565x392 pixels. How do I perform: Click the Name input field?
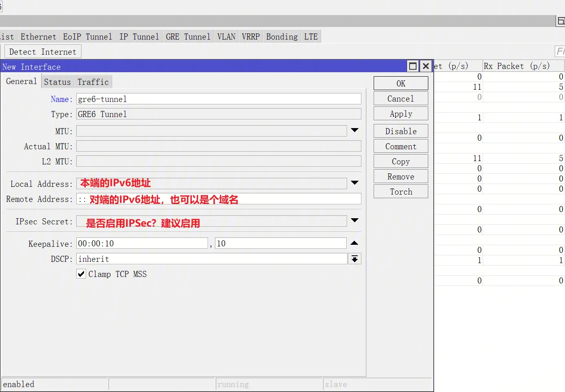click(x=218, y=99)
